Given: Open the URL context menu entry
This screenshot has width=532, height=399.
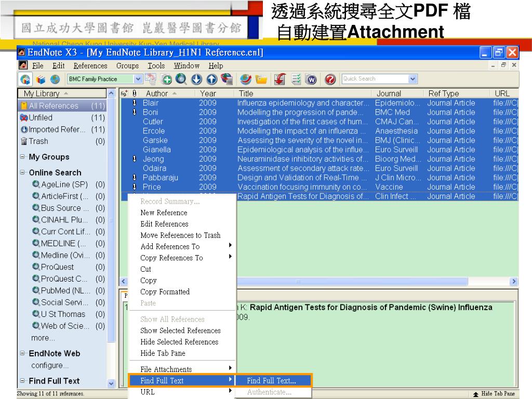Looking at the screenshot, I should (182, 392).
